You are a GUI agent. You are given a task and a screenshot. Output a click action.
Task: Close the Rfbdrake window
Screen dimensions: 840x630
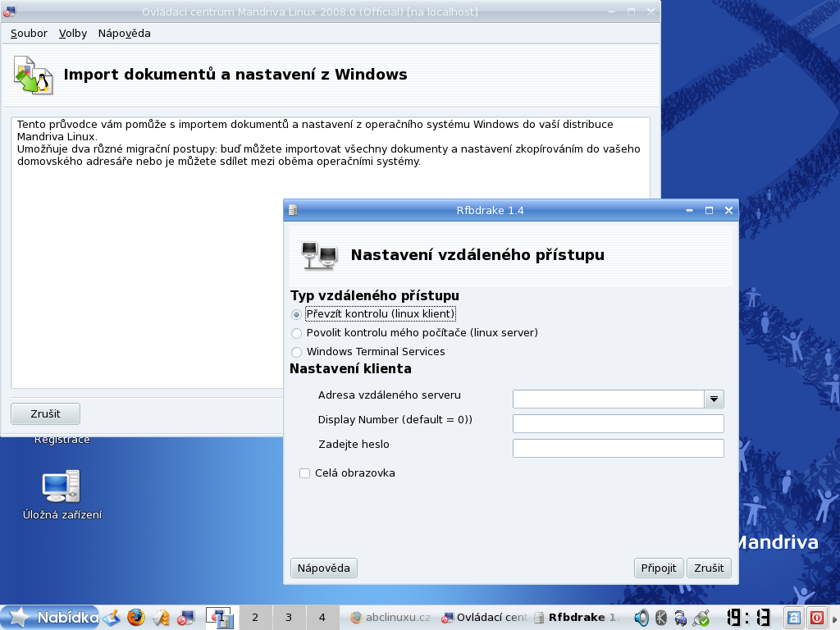tap(728, 211)
